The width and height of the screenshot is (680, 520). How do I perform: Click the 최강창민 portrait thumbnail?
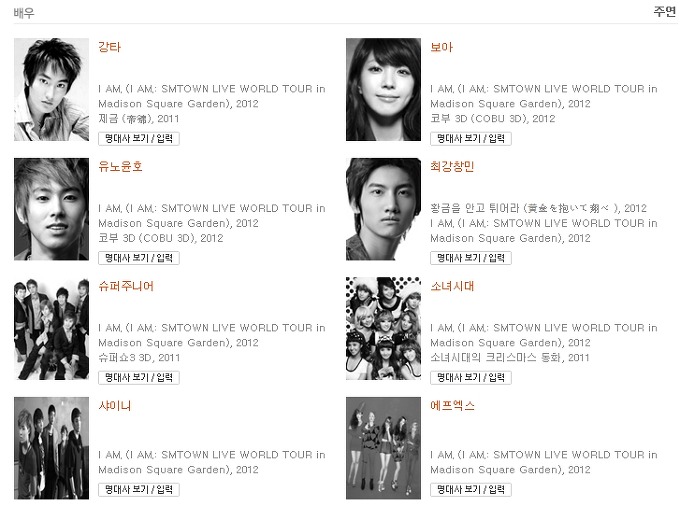(383, 209)
